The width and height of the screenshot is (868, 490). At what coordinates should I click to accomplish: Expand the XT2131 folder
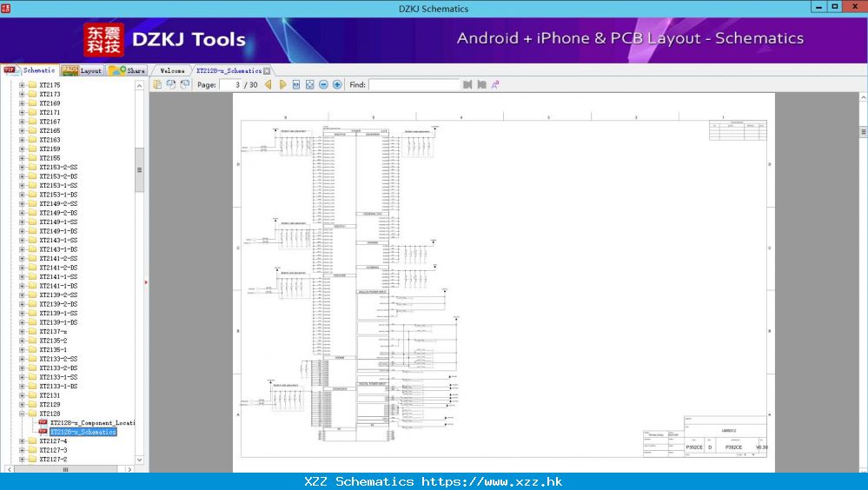coord(22,395)
